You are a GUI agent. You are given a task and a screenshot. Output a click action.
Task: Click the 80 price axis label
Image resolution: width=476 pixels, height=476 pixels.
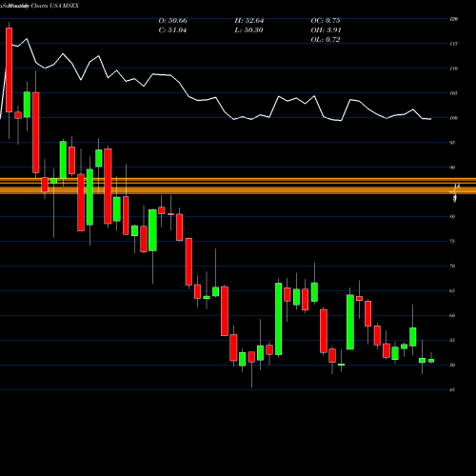(452, 216)
